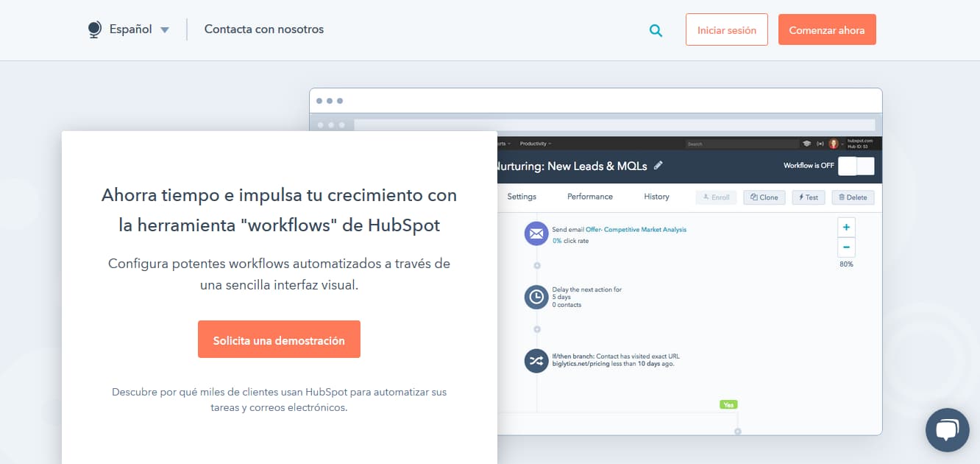Zoom in with the plus stepper

coord(846,227)
